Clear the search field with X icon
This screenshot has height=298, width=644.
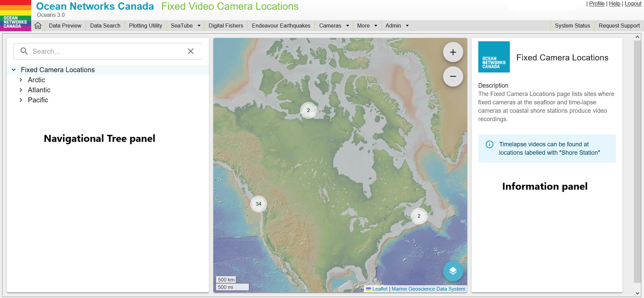coord(191,51)
